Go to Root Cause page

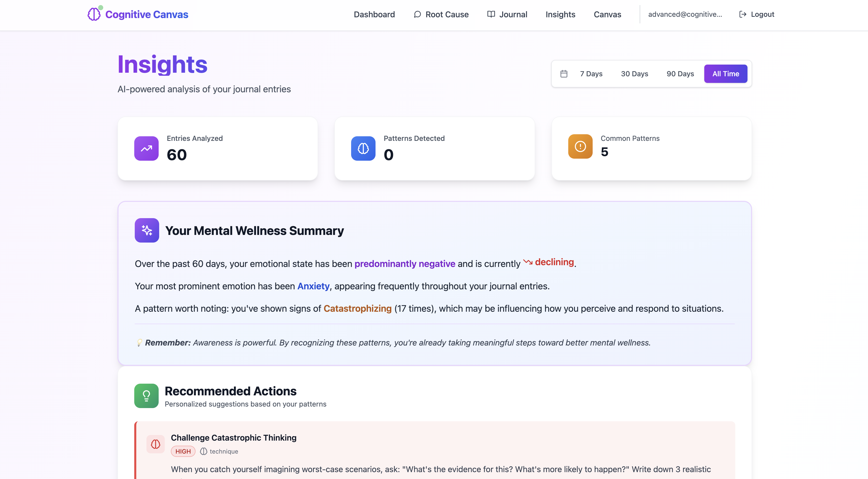click(x=441, y=14)
